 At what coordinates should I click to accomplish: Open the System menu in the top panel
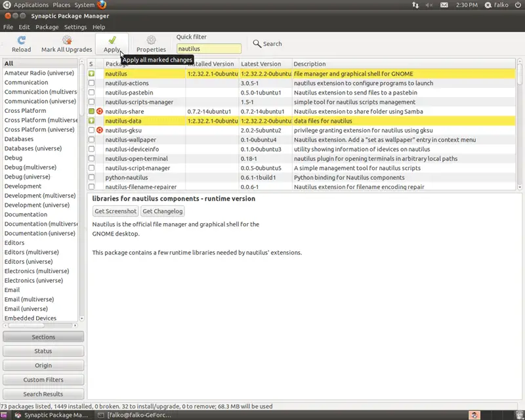point(85,5)
